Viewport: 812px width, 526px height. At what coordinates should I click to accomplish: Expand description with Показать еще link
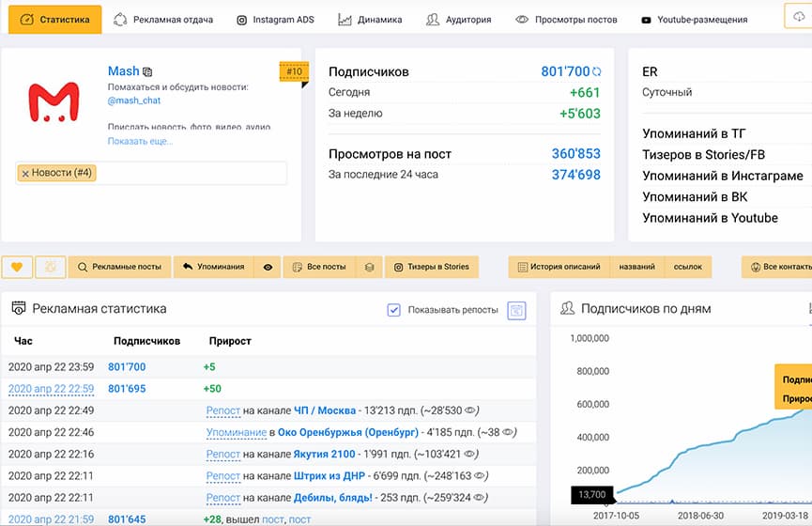(x=140, y=141)
